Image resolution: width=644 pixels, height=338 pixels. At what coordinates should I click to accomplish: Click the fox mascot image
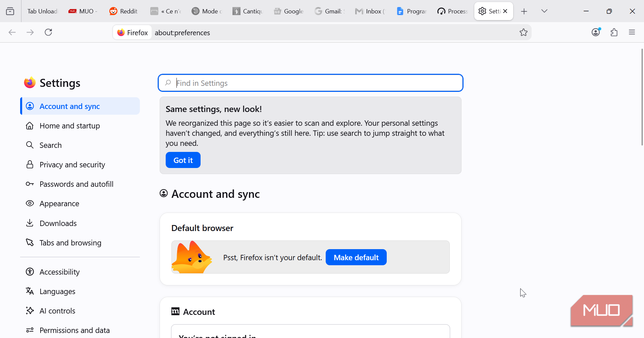tap(192, 257)
